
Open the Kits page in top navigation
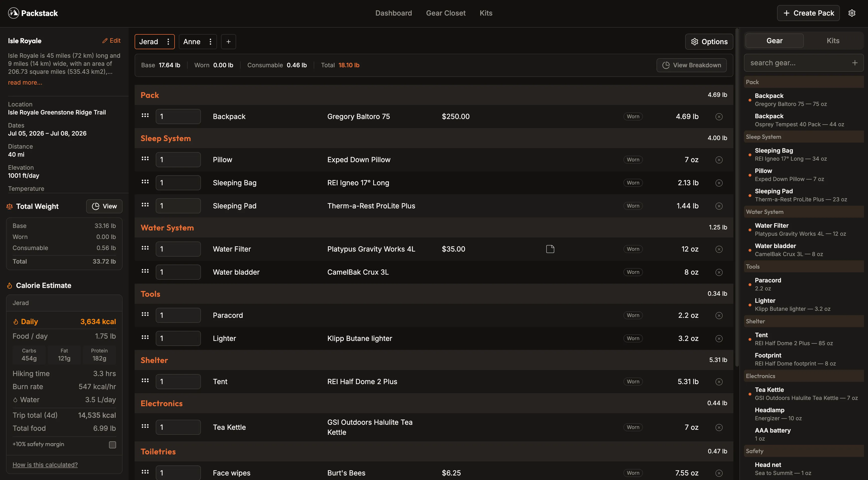tap(486, 13)
